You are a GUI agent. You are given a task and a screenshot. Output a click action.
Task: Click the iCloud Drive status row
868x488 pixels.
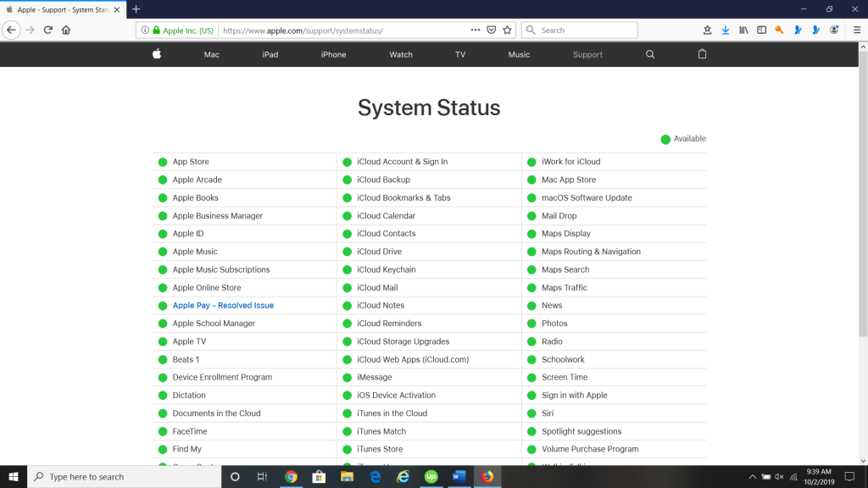[x=429, y=251]
